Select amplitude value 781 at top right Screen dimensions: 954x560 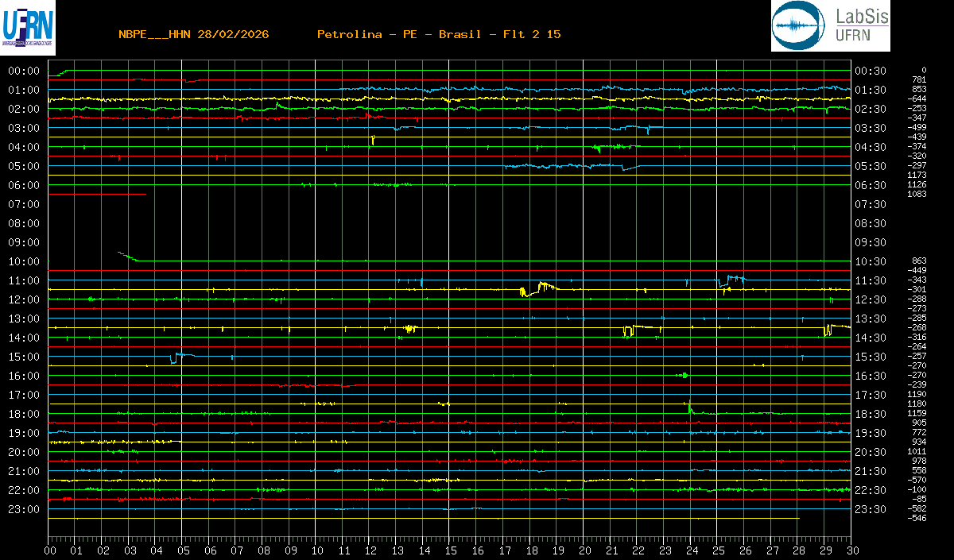point(919,79)
